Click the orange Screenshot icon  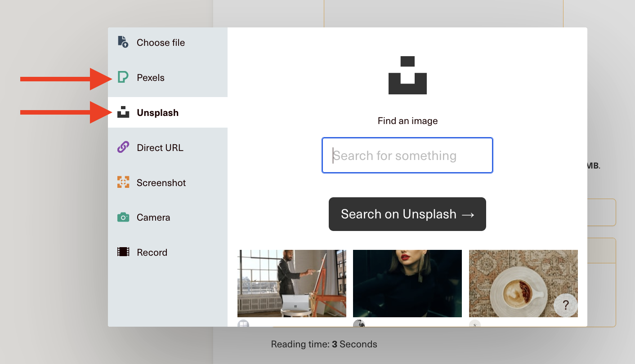click(123, 182)
